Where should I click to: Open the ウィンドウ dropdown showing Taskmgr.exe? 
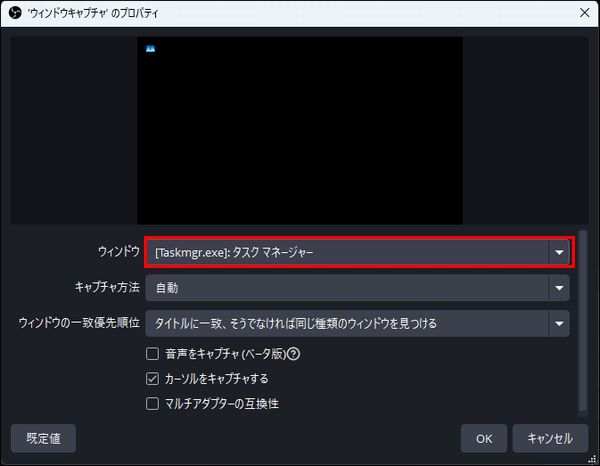[x=357, y=252]
